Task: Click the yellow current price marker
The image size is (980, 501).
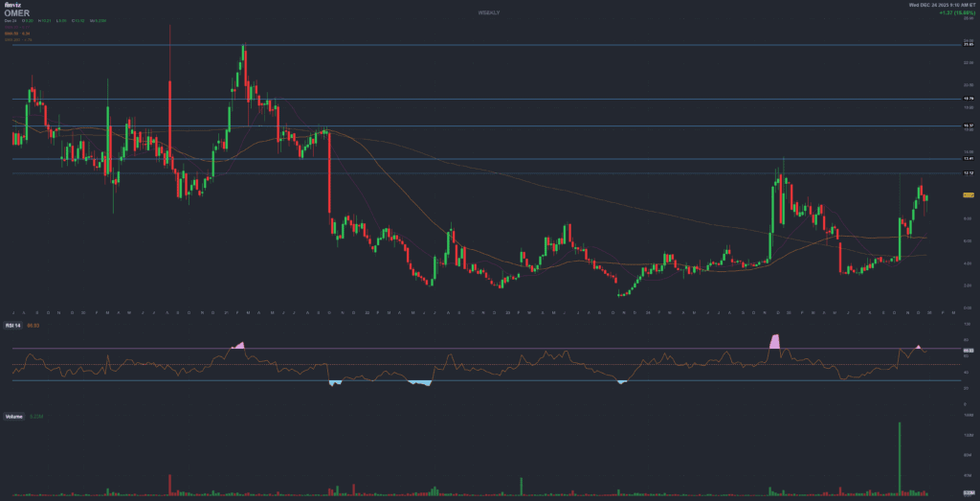Action: click(x=968, y=194)
